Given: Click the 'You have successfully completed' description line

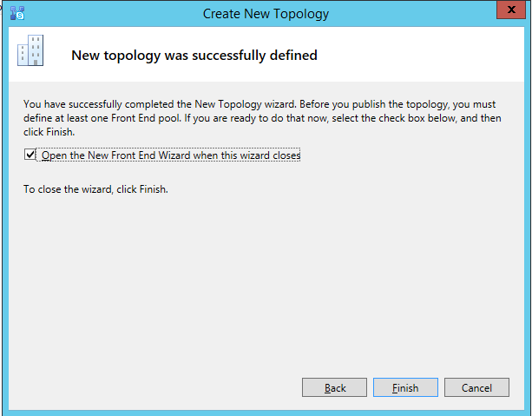Looking at the screenshot, I should [260, 104].
